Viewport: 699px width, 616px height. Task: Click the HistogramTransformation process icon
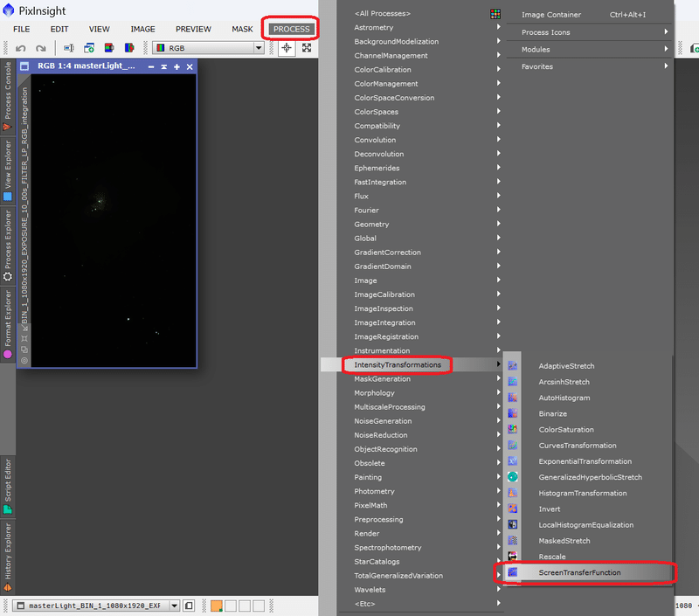tap(513, 493)
